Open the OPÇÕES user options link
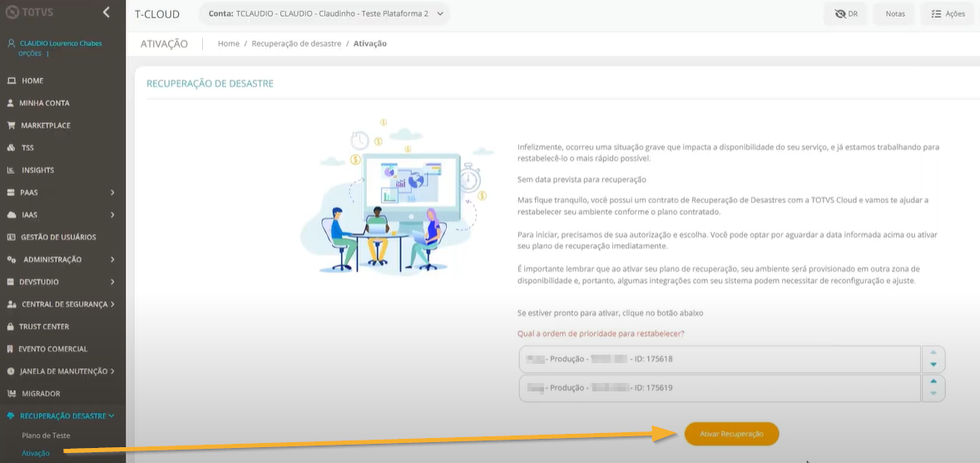 30,54
